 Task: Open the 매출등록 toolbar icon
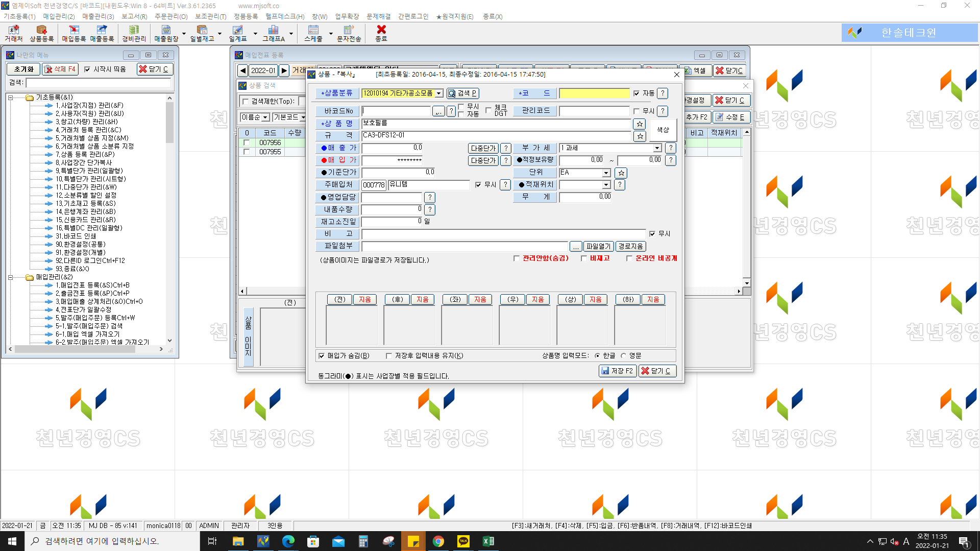(x=102, y=33)
